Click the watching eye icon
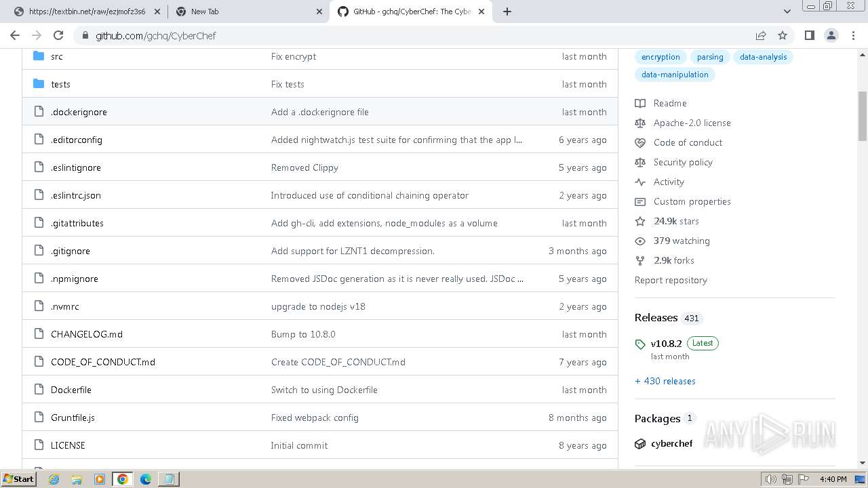Screen dimensions: 868x488 tap(640, 241)
